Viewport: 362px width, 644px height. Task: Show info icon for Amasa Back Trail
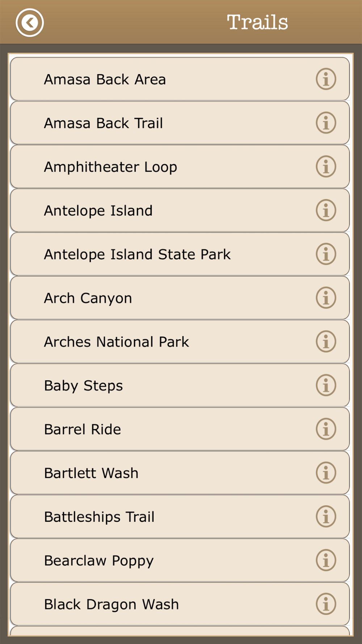pos(326,123)
